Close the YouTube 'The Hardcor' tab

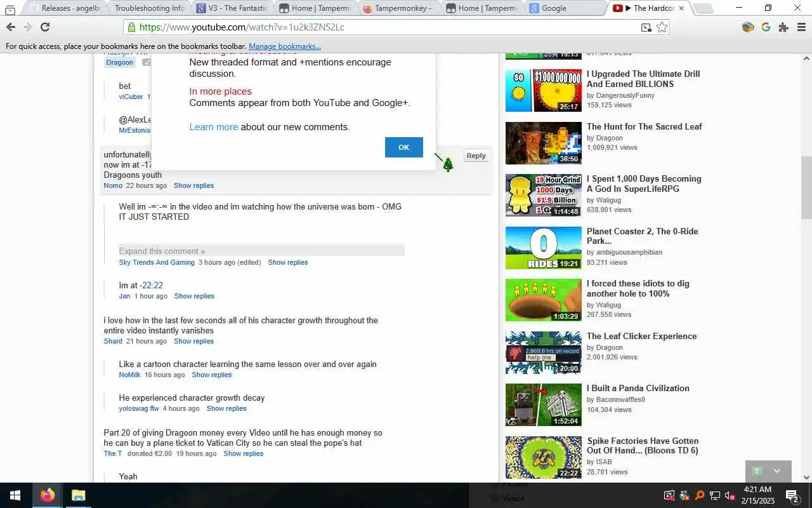(681, 8)
